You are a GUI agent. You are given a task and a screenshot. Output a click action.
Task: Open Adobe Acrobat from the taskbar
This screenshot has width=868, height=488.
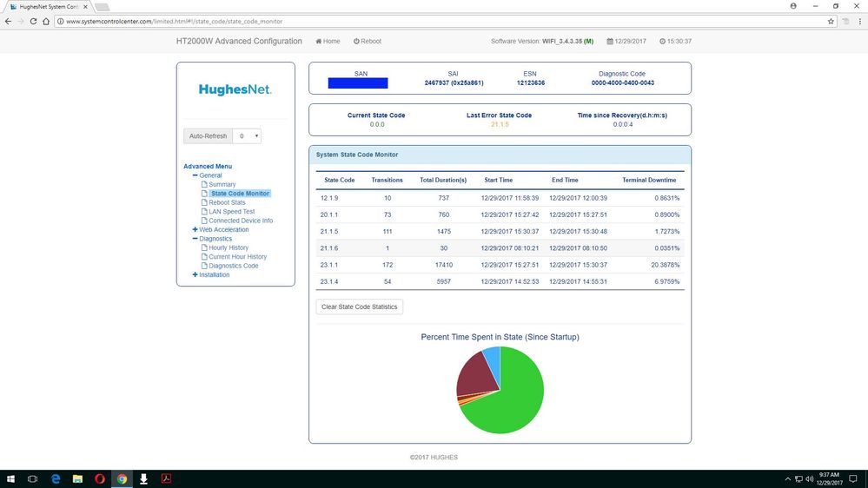(165, 478)
